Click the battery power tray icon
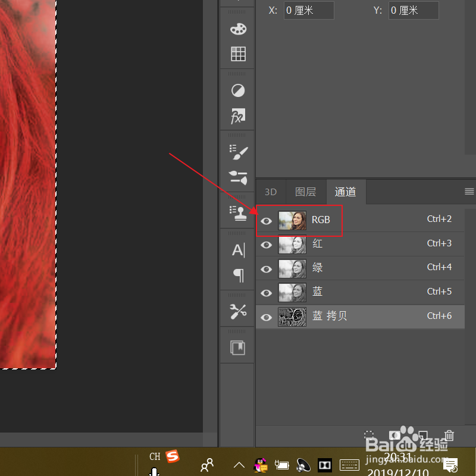Image resolution: width=476 pixels, height=476 pixels. click(281, 465)
